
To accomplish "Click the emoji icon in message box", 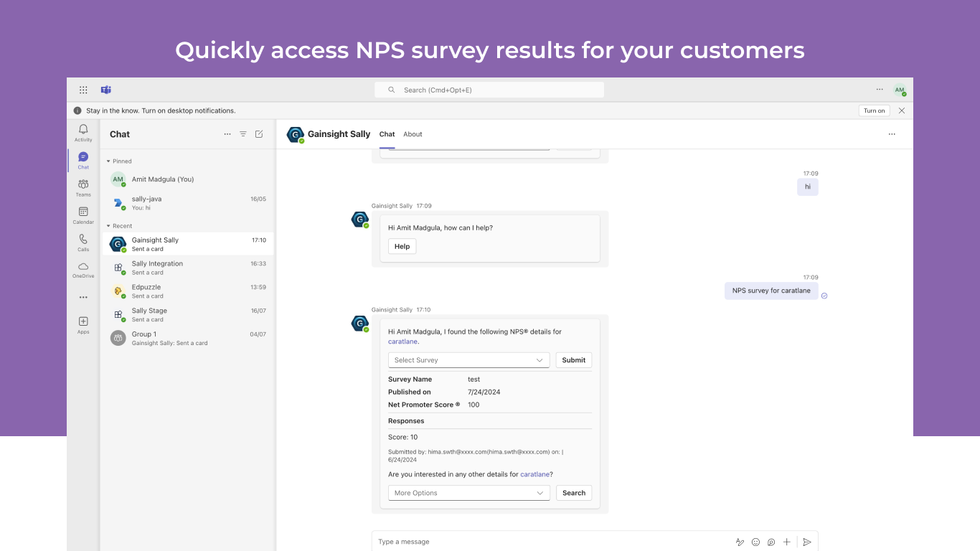I will tap(755, 542).
